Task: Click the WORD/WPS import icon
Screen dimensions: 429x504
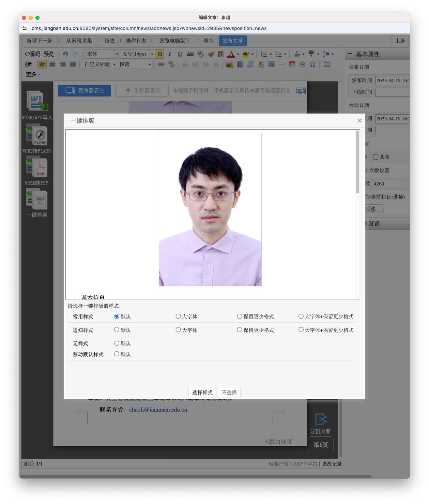Action: (x=37, y=102)
